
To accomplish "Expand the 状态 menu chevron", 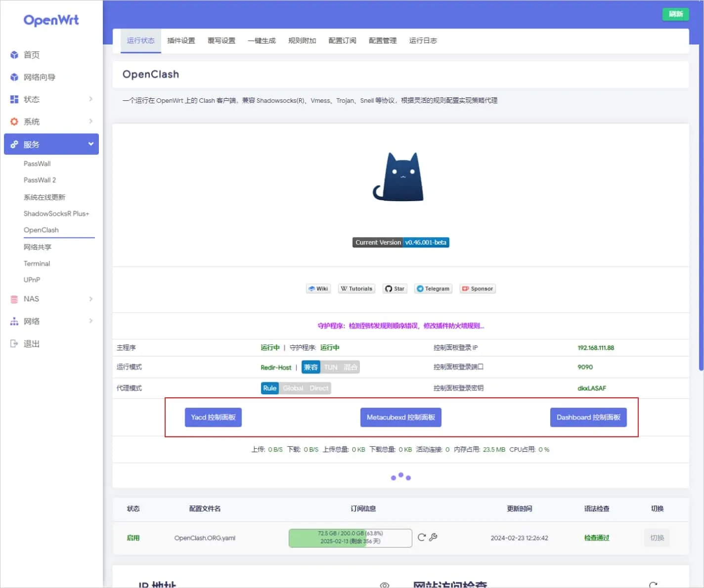I will [x=90, y=99].
